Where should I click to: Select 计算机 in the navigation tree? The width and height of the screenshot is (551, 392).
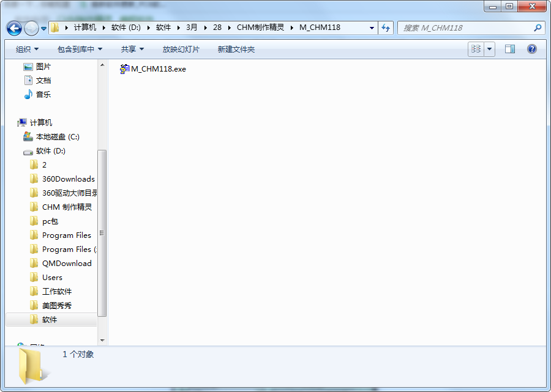pos(41,123)
